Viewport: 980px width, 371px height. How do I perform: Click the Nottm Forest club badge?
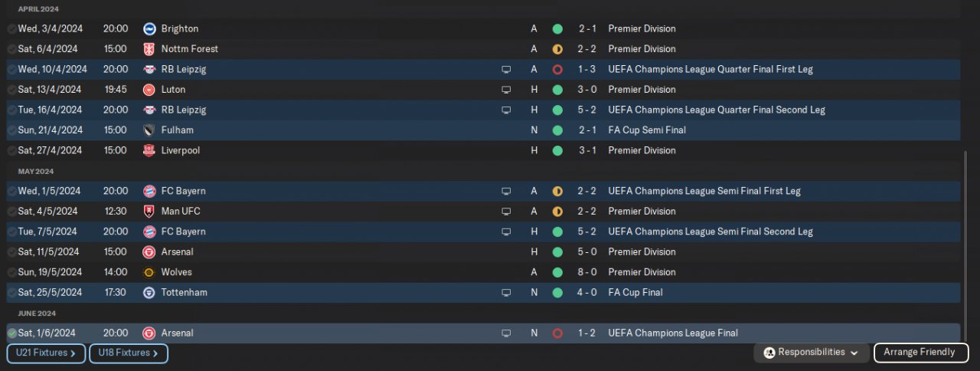coord(149,49)
